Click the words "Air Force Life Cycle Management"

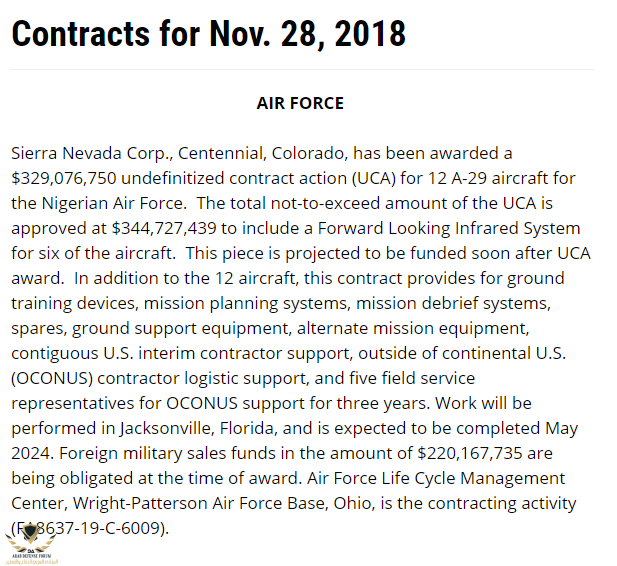pyautogui.click(x=436, y=479)
